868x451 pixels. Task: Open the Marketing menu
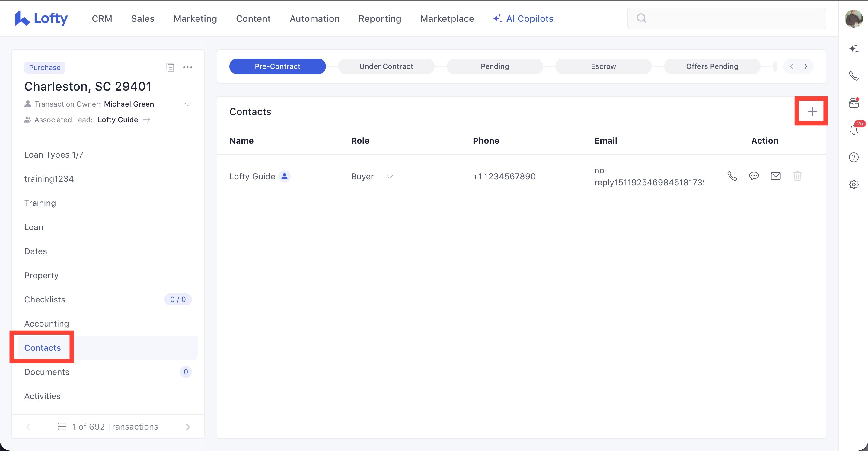coord(195,18)
